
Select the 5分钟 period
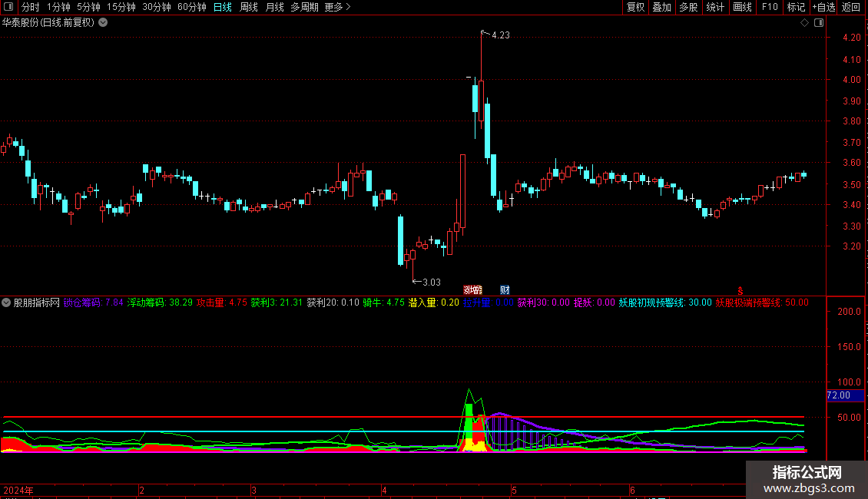tap(88, 7)
